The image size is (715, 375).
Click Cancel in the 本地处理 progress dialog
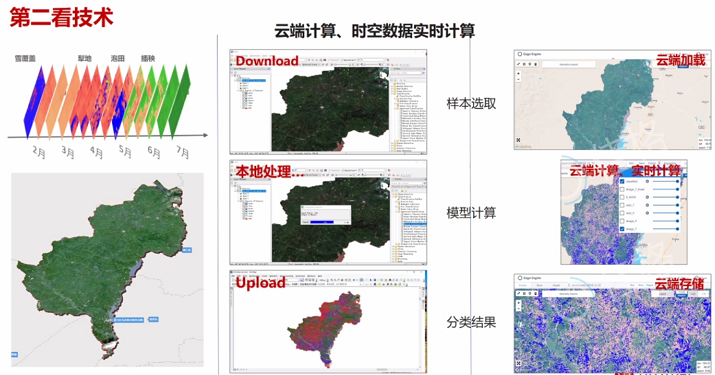click(x=306, y=222)
